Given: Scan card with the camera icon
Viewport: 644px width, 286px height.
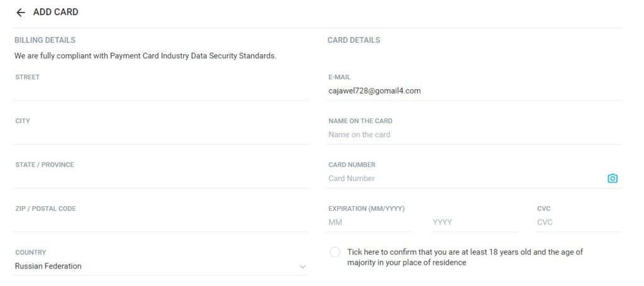Looking at the screenshot, I should click(613, 178).
